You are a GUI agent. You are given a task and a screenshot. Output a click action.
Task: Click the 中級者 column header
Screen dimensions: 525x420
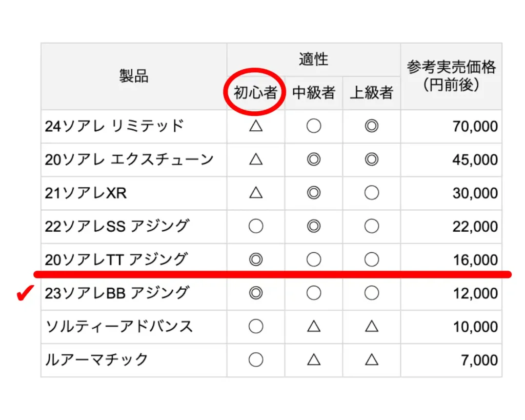[313, 92]
